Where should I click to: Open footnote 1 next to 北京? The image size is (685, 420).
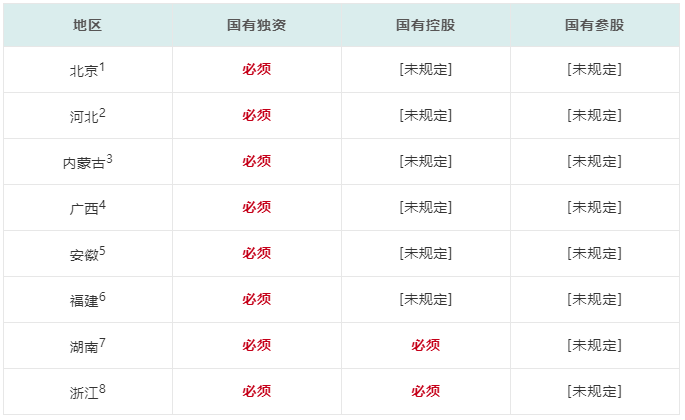pos(102,67)
